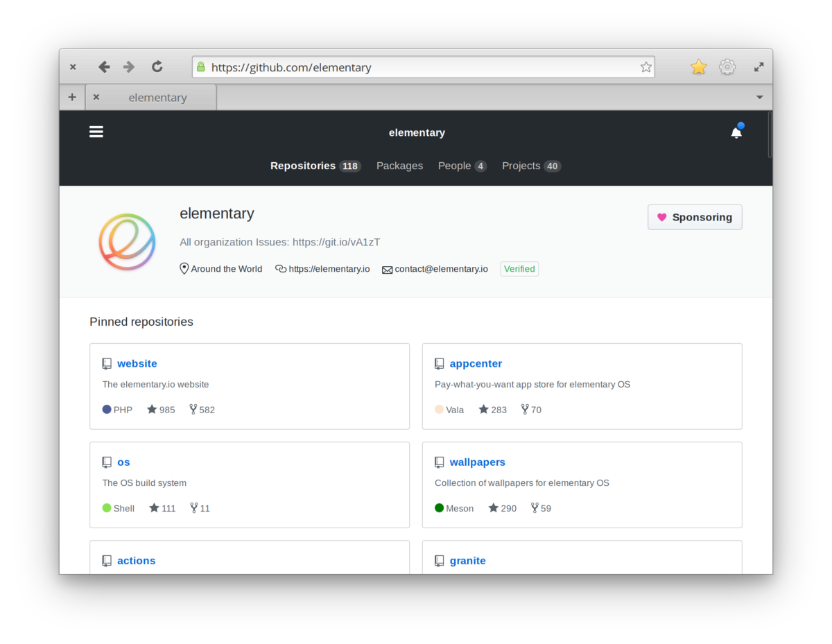Click the Sponsoring button
832x644 pixels.
pyautogui.click(x=695, y=217)
